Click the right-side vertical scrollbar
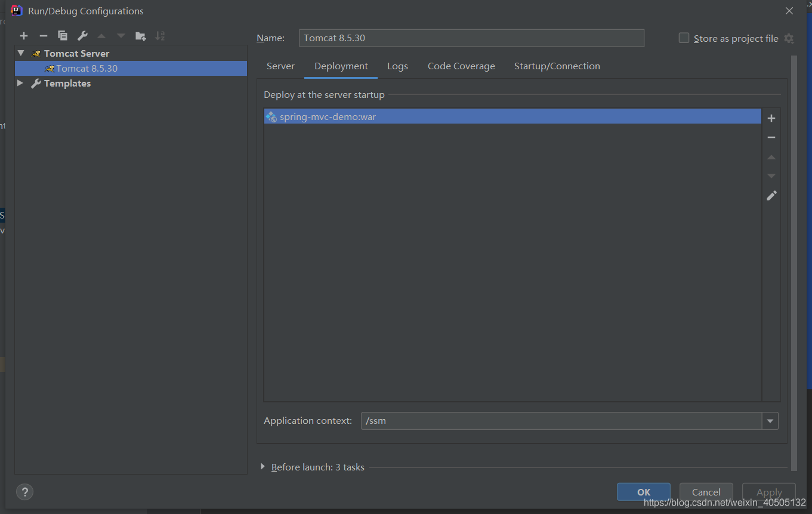Viewport: 812px width, 514px height. click(x=794, y=263)
